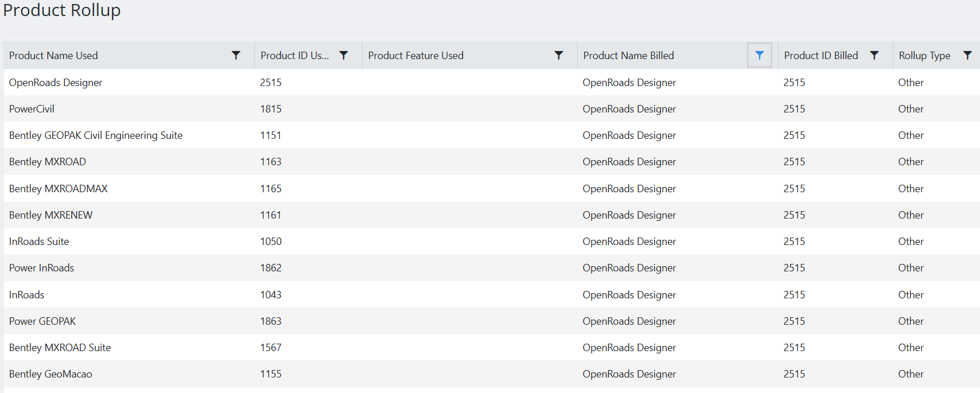Sort by Product Name Billed header
The height and width of the screenshot is (393, 980).
pyautogui.click(x=629, y=56)
